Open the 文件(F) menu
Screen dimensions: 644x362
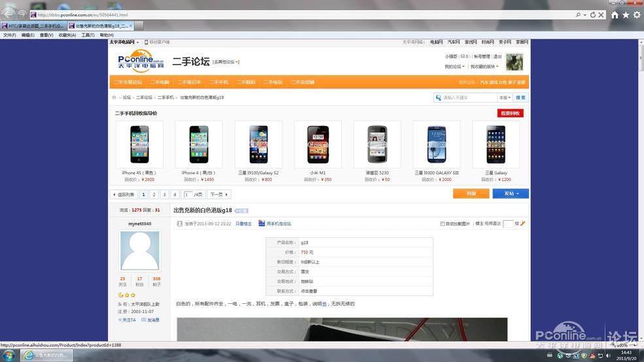click(x=9, y=35)
